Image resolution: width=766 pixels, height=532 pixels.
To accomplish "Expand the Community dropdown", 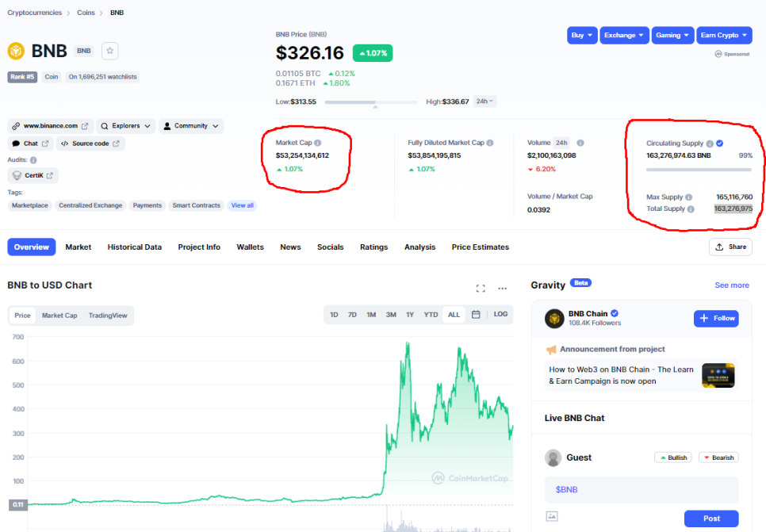I will 191,126.
